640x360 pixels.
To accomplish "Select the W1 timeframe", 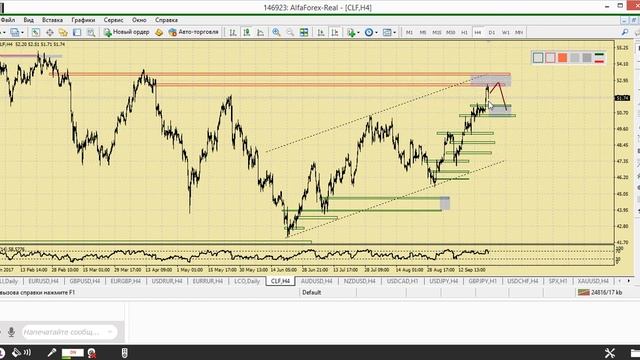I will coord(506,32).
